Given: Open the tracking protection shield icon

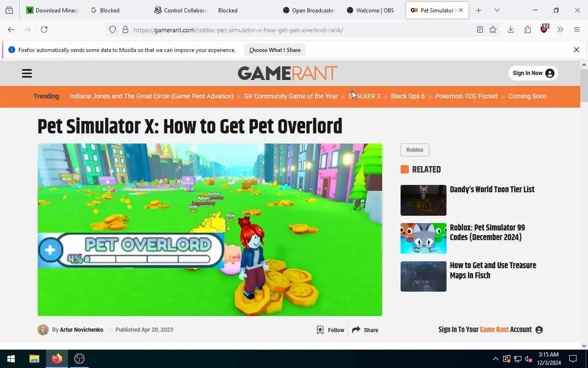Looking at the screenshot, I should (113, 30).
